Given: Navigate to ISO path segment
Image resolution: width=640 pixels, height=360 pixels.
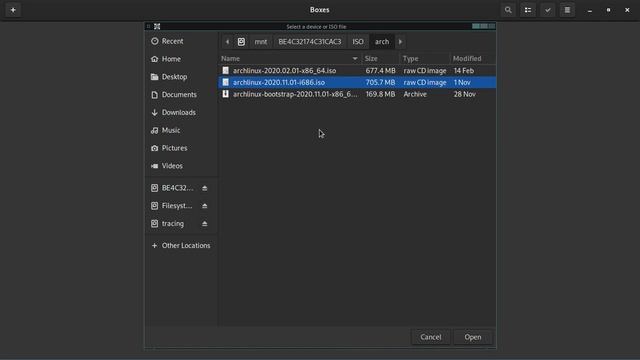Looking at the screenshot, I should 358,42.
